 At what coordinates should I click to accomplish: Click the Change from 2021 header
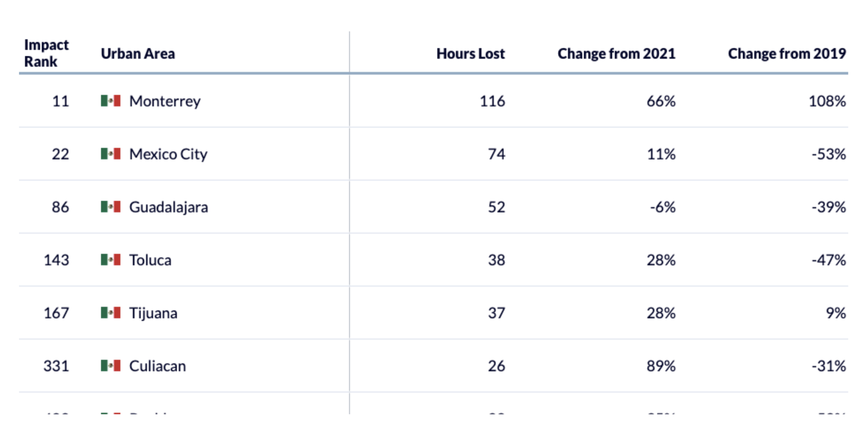click(x=616, y=54)
